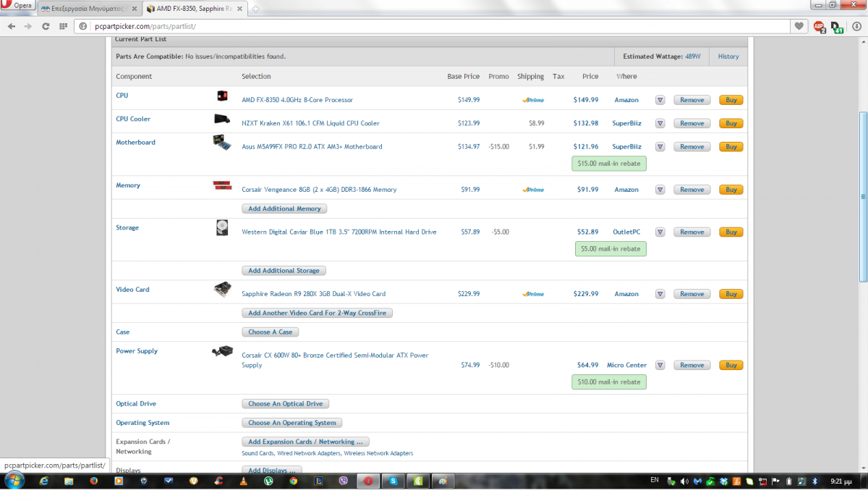Open uTorrent from the taskbar

tap(268, 481)
